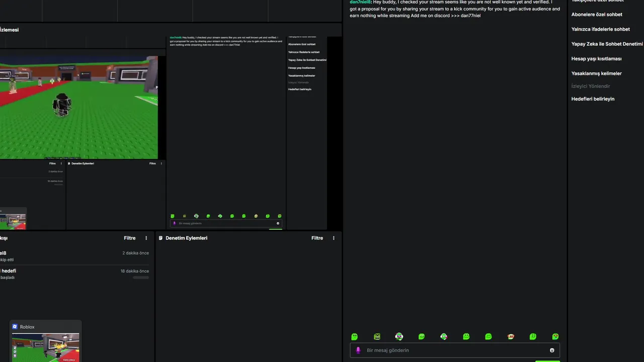Click the dan7niel8 chat message text
Screen dimensions: 644x362
pyautogui.click(x=455, y=9)
